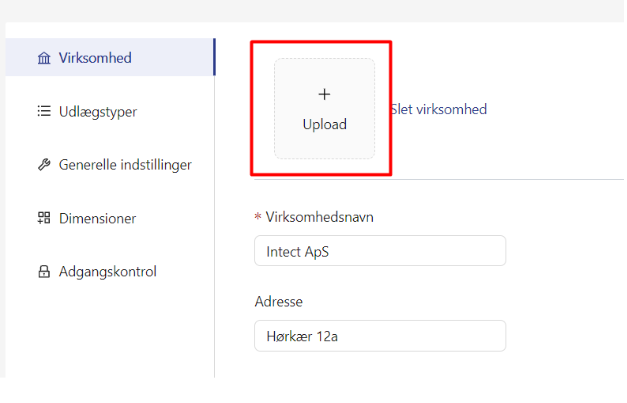
Task: Click the Virksomhedsnavn field label
Action: click(x=319, y=217)
